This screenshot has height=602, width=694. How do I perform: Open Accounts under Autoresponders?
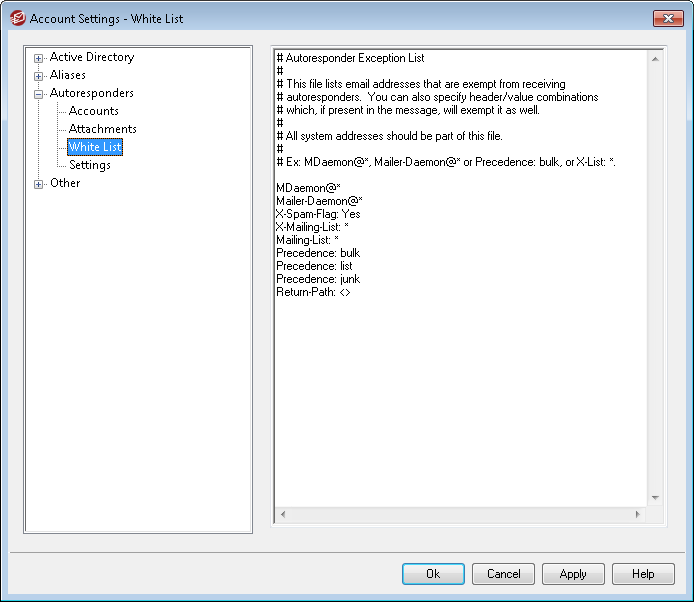tap(94, 111)
